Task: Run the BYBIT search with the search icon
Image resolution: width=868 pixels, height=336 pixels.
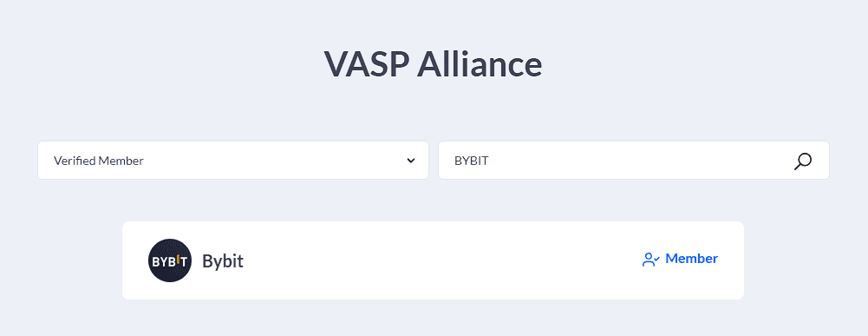Action: 803,161
